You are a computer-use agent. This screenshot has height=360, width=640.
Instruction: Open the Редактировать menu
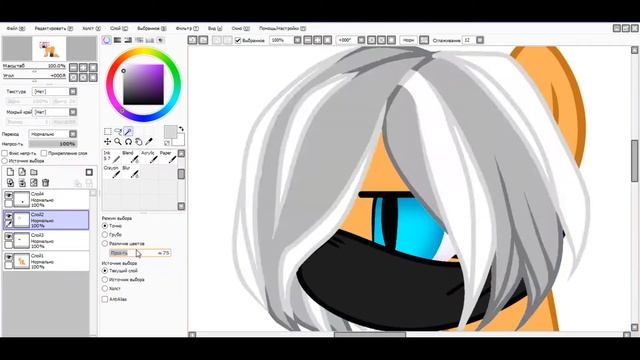53,29
